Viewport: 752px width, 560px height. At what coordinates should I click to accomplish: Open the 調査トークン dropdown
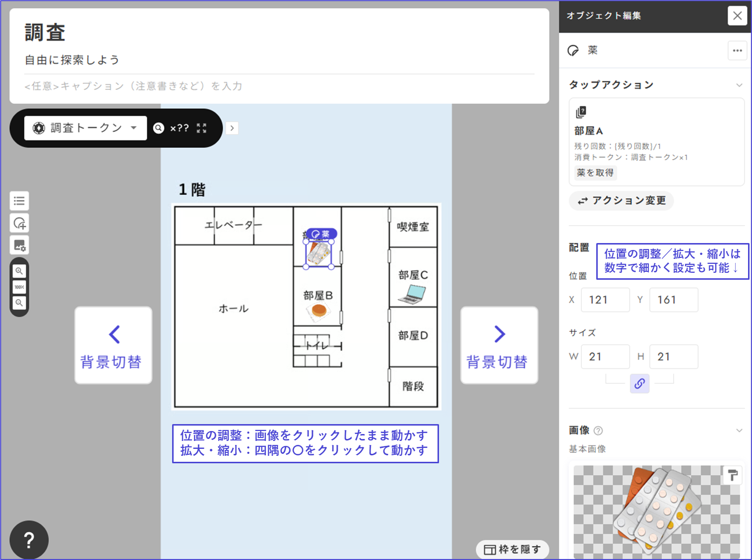(x=85, y=128)
